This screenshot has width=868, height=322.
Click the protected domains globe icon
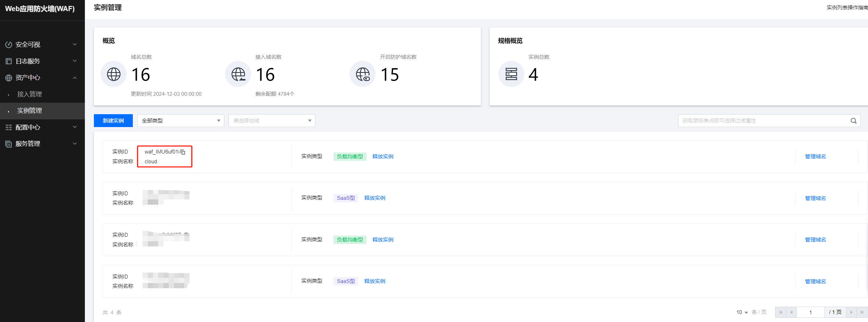click(362, 74)
